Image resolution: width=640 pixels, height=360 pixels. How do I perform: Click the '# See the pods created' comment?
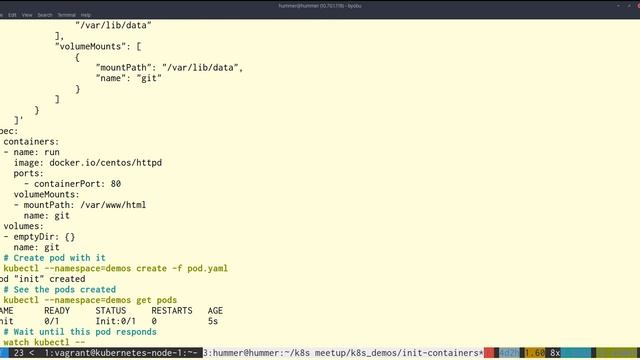(x=60, y=290)
